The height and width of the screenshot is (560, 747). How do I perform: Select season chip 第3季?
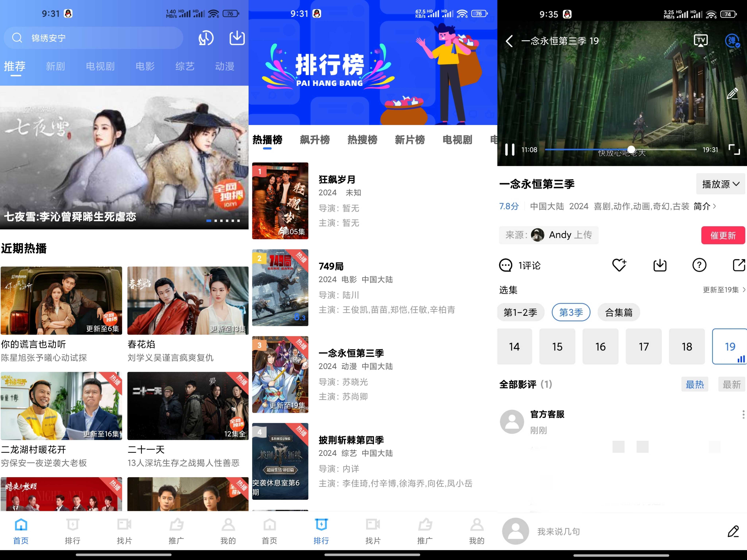pos(571,313)
